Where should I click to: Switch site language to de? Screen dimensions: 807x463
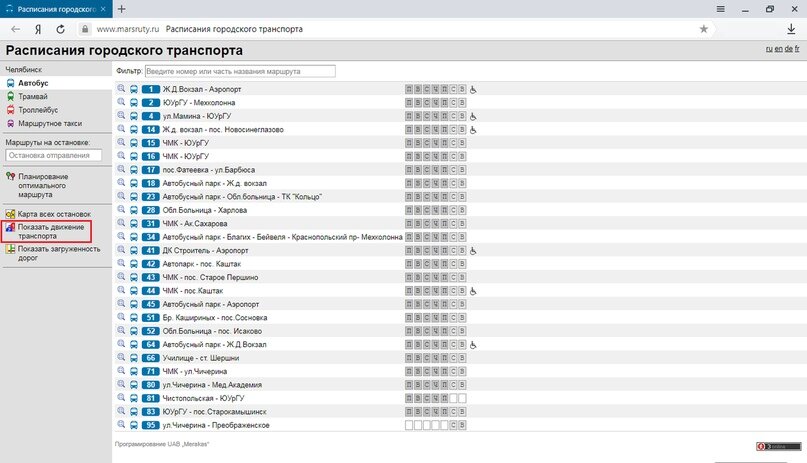[x=788, y=49]
